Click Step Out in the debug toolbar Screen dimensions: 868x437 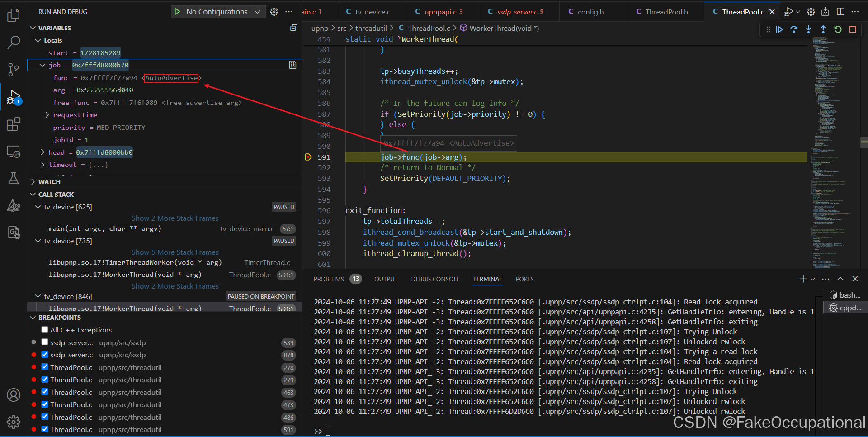823,29
